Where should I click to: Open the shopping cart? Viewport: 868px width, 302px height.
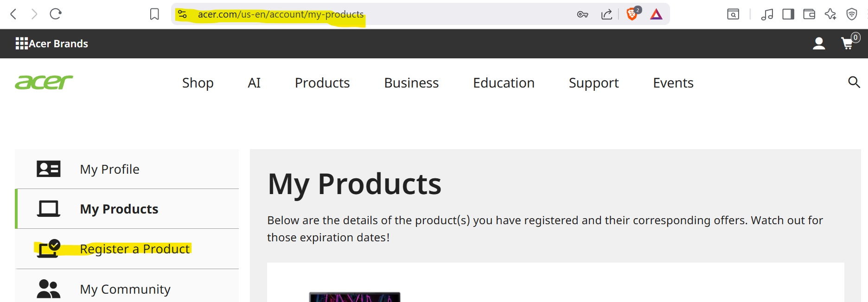pyautogui.click(x=848, y=44)
